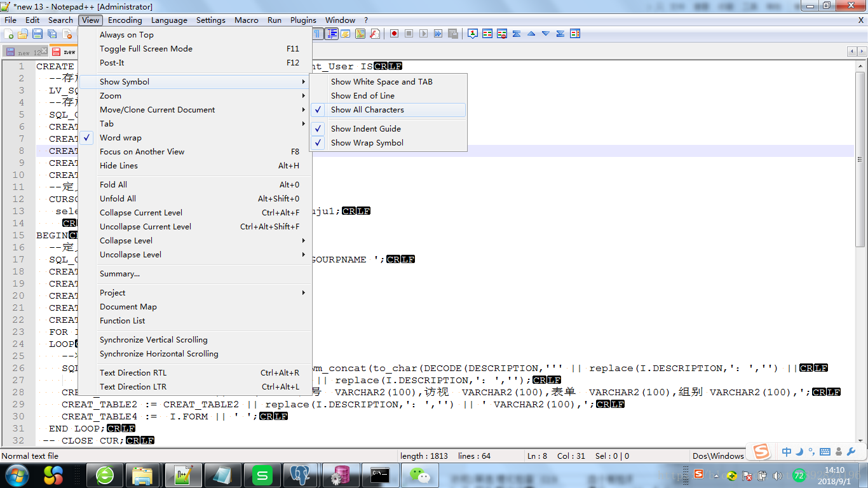Click the New file toolbar icon
Screen dimensions: 868x488
click(x=10, y=34)
